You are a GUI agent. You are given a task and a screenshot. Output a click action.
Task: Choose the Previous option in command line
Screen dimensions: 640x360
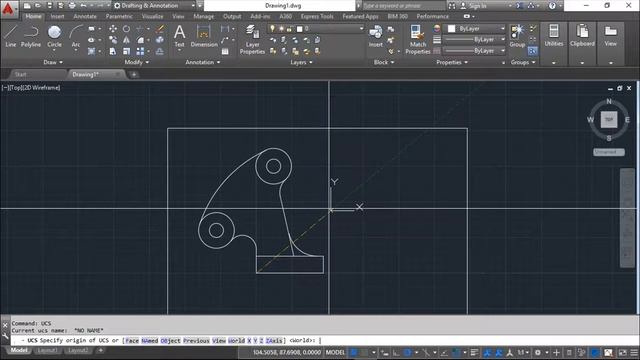point(196,340)
